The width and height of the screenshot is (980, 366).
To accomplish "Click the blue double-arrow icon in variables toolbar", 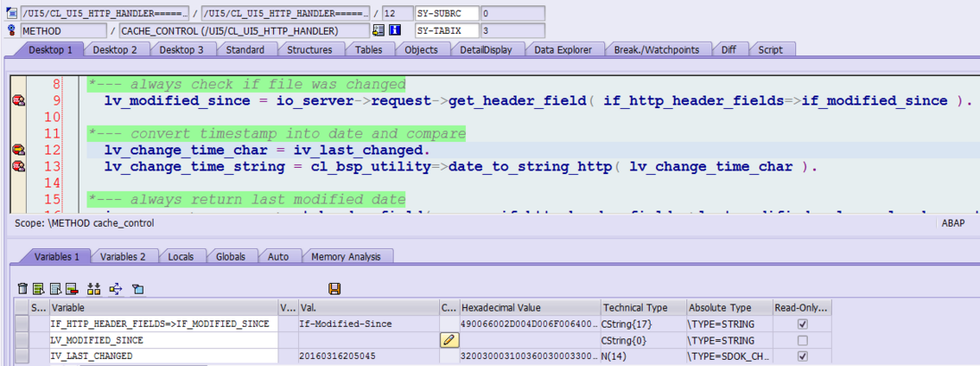I will pos(116,288).
